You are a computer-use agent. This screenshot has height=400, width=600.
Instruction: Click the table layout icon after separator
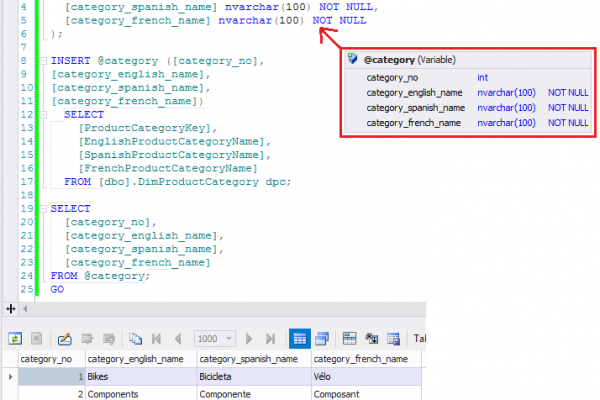[349, 339]
